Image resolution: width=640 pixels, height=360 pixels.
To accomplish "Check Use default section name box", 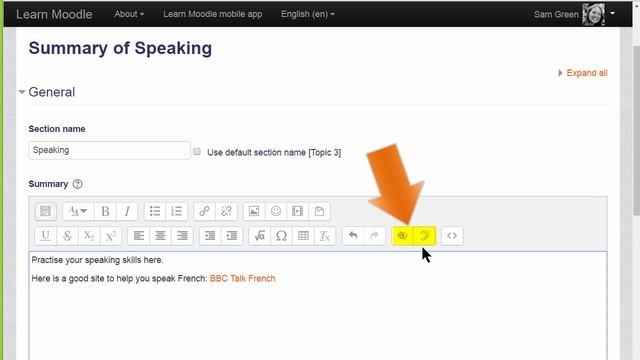I will [x=197, y=151].
